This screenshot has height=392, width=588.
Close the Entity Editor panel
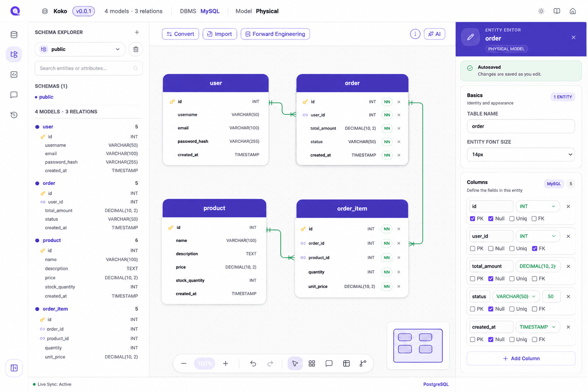(573, 38)
